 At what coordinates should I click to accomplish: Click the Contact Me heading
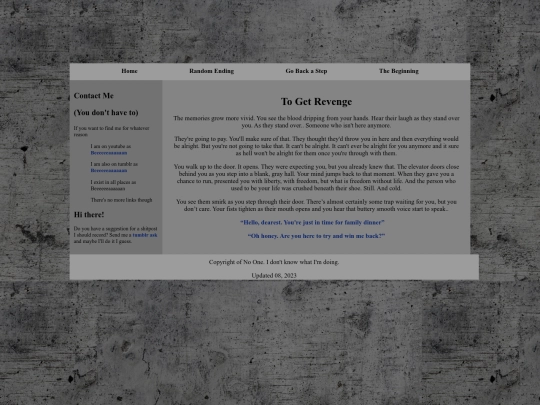(94, 96)
